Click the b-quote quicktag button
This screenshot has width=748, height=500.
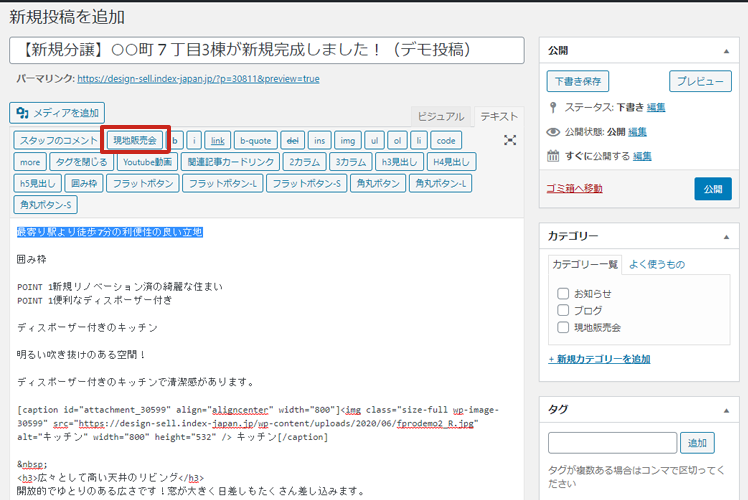tap(255, 141)
